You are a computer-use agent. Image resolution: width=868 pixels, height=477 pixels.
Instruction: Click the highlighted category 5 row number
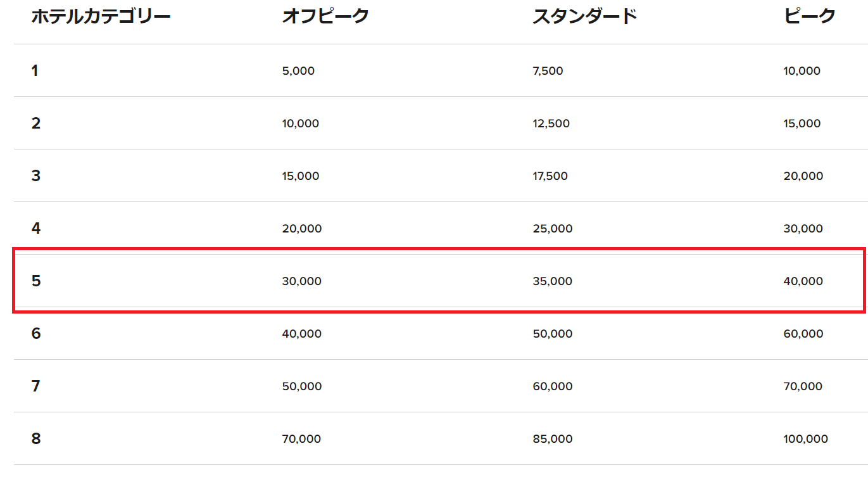click(x=36, y=281)
